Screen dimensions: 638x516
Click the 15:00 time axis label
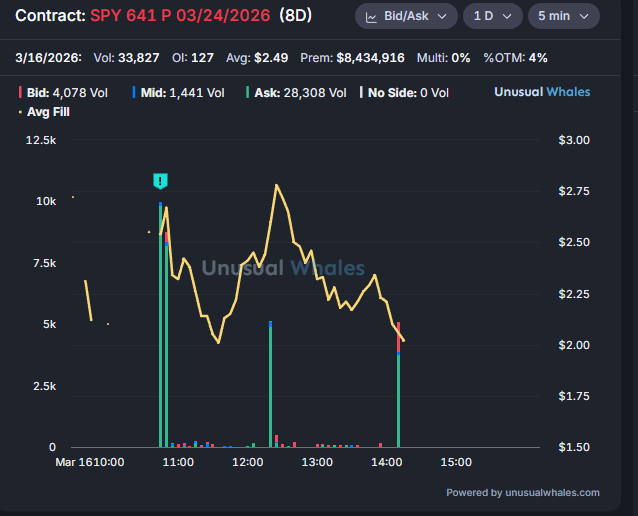coord(457,462)
